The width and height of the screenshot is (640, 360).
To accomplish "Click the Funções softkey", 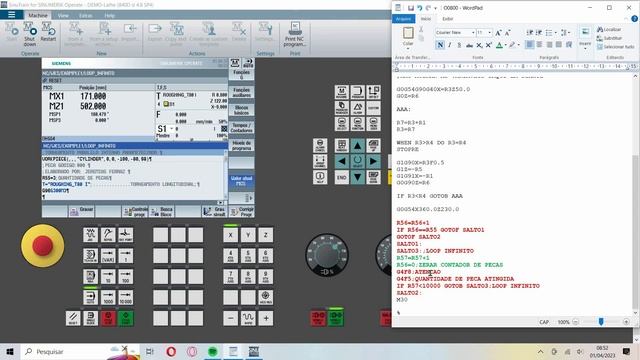I will pyautogui.click(x=242, y=74).
